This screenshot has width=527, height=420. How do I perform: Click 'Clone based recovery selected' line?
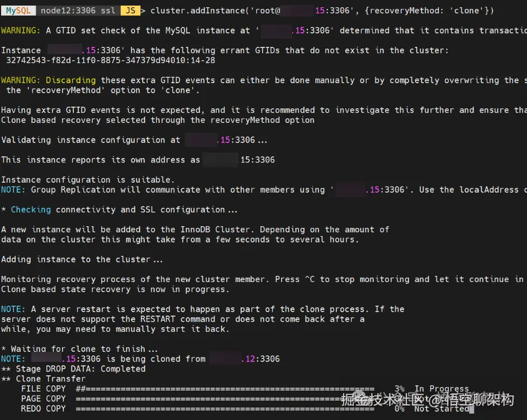(x=158, y=120)
